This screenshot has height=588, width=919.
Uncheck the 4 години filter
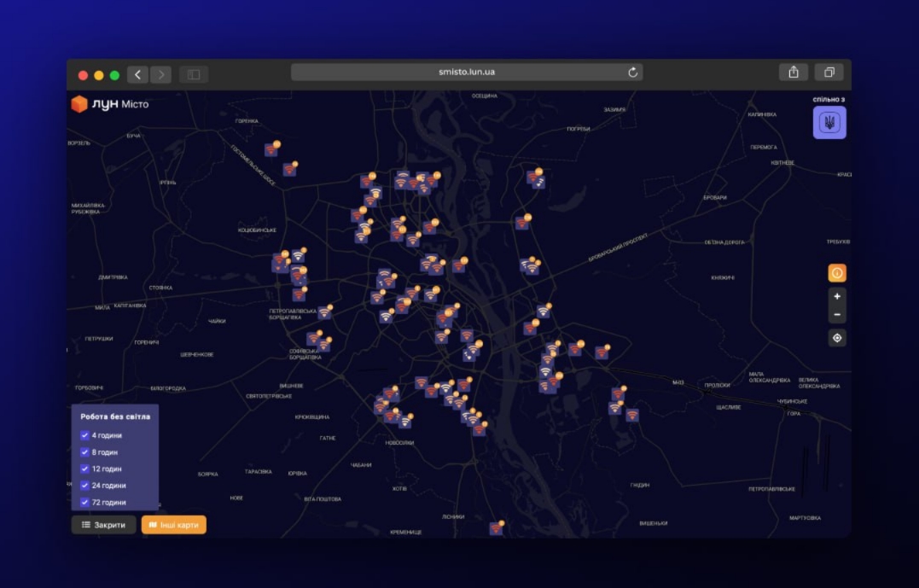tap(84, 435)
